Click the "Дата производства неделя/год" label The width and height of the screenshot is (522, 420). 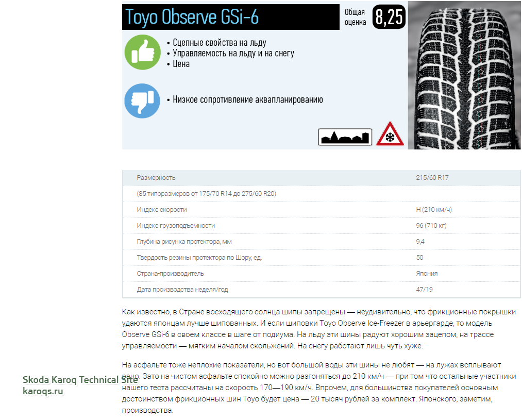(x=182, y=290)
